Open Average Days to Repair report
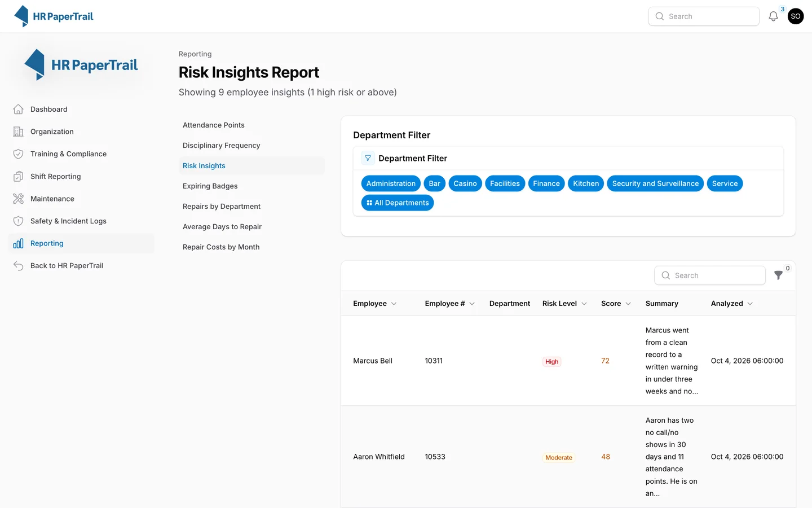This screenshot has width=812, height=508. [251, 227]
